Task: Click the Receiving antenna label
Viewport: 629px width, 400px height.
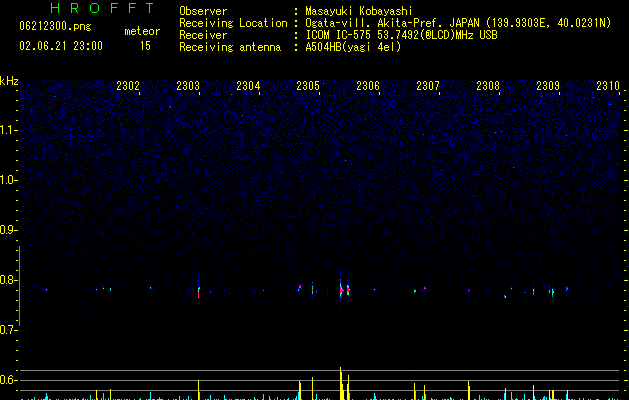Action: tap(230, 47)
